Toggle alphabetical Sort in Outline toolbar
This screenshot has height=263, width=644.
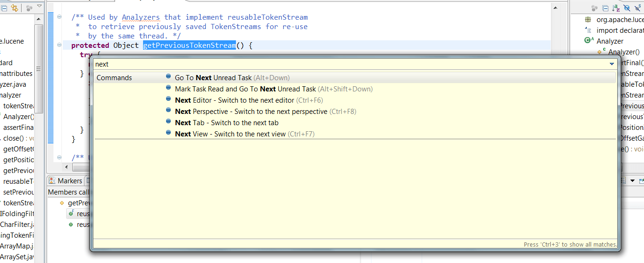[x=616, y=8]
